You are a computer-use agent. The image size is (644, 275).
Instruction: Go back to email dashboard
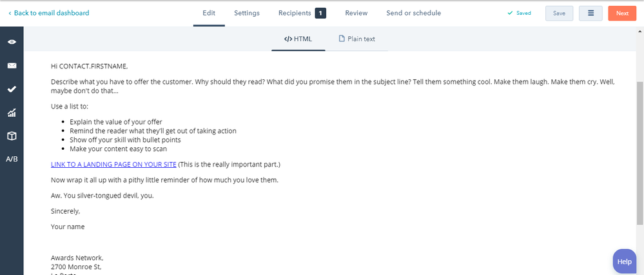(x=49, y=13)
